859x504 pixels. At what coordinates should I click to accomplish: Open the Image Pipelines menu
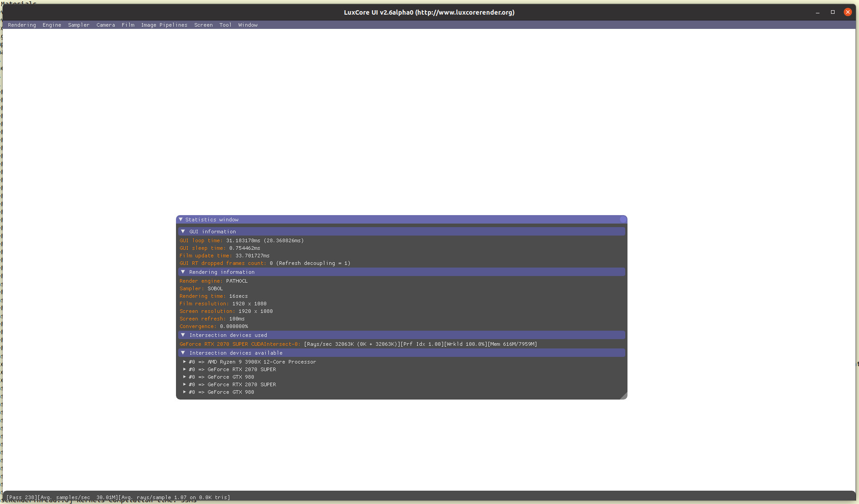[x=164, y=25]
